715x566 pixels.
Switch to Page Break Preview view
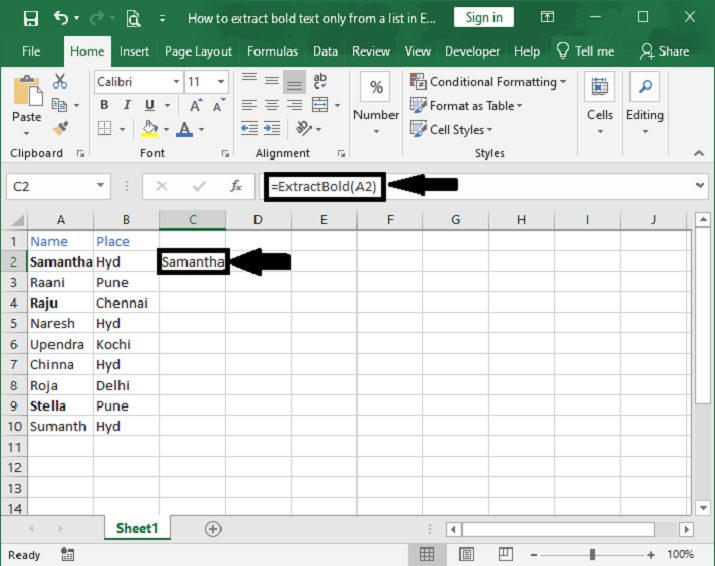click(x=506, y=555)
